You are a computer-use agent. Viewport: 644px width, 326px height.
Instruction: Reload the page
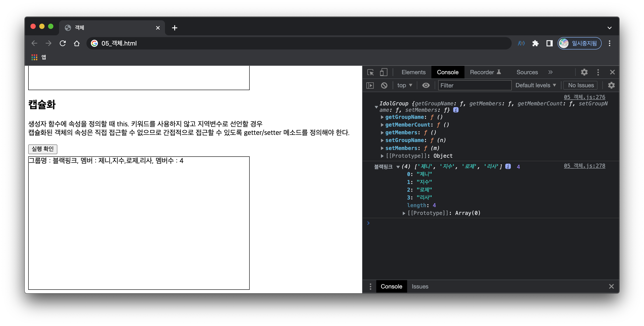point(62,43)
